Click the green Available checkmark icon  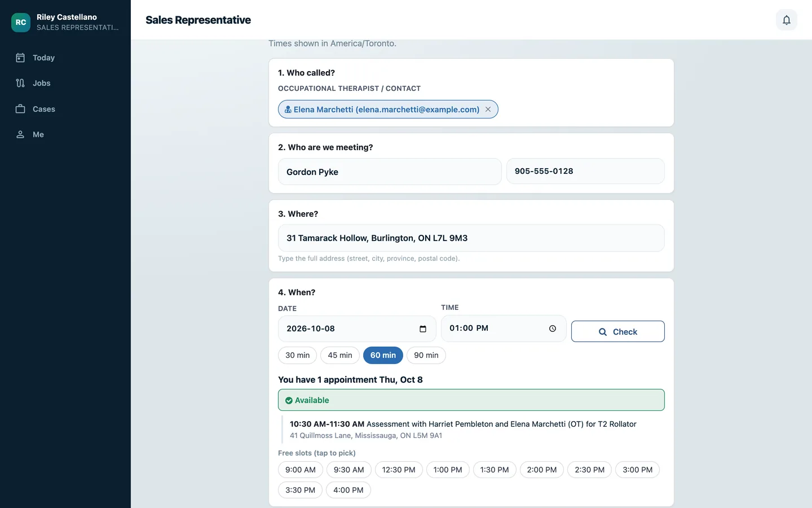coord(289,400)
